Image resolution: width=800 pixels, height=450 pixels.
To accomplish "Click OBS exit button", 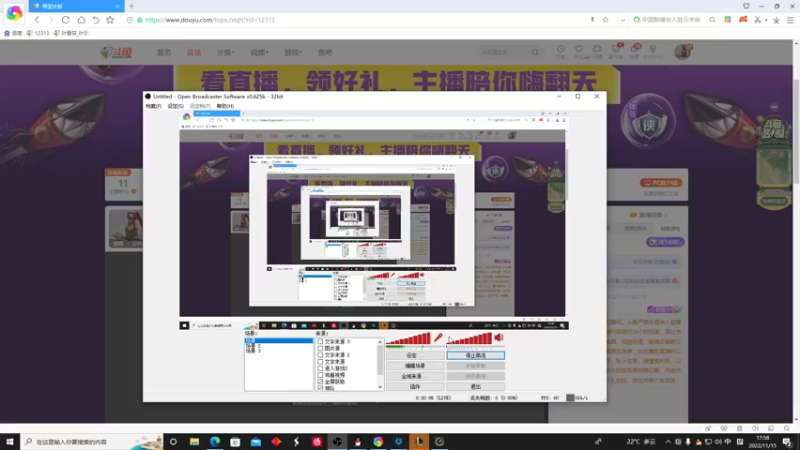I will [476, 387].
